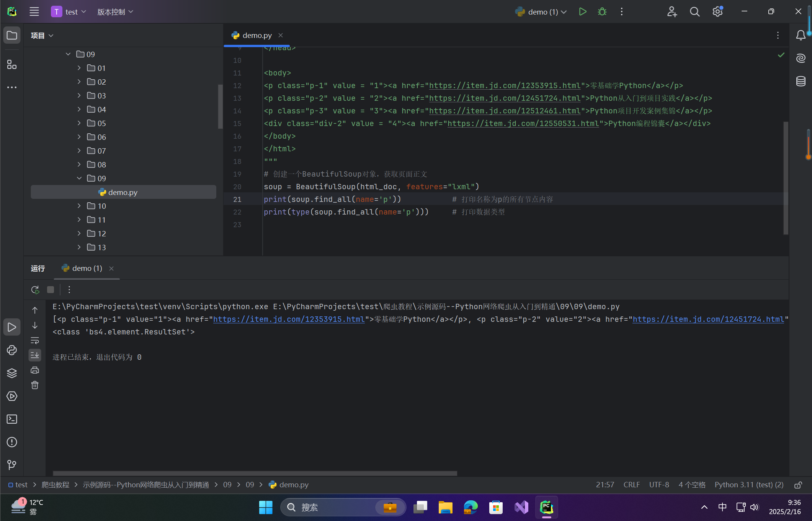Close the demo.py editor tab
812x521 pixels.
(281, 35)
